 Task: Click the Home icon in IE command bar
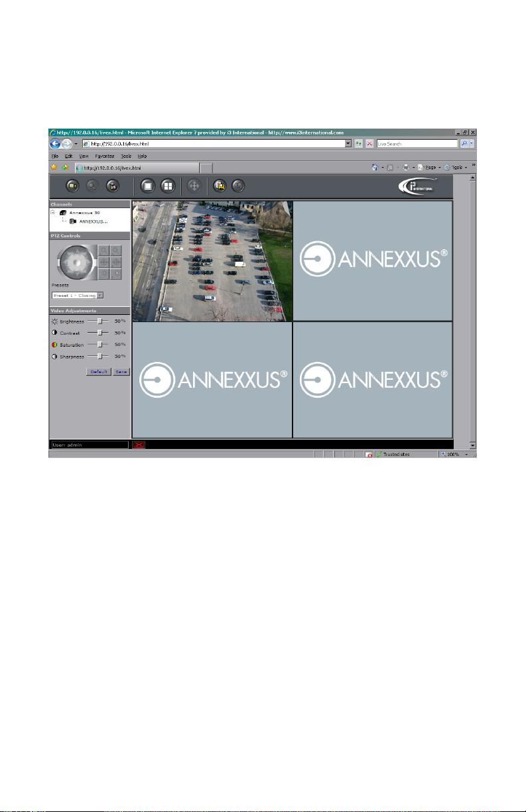click(375, 168)
